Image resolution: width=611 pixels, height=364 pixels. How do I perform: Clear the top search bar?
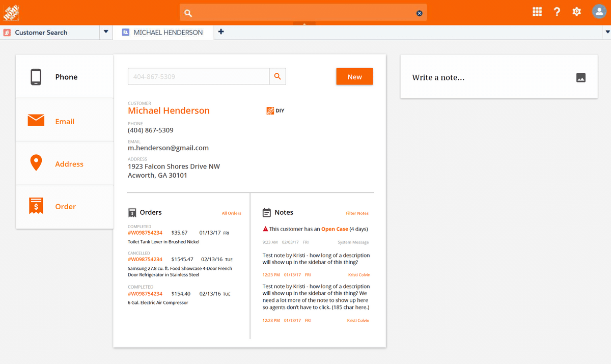pos(419,13)
